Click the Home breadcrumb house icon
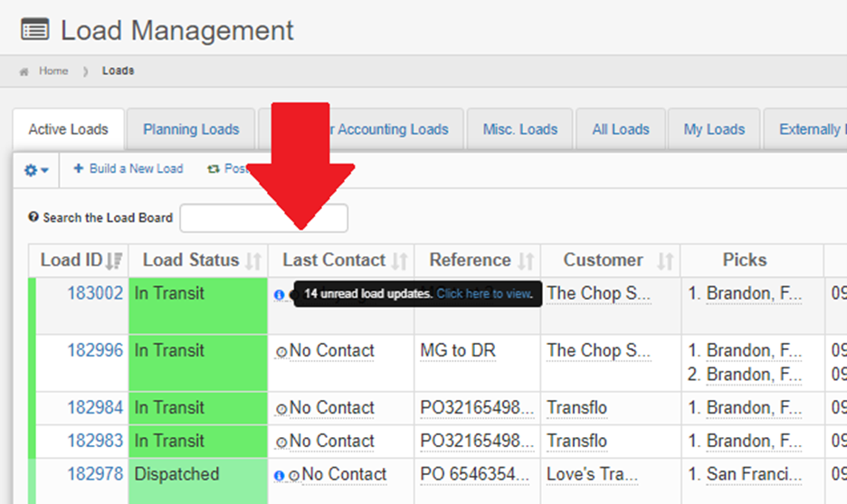This screenshot has width=847, height=504. 24,71
